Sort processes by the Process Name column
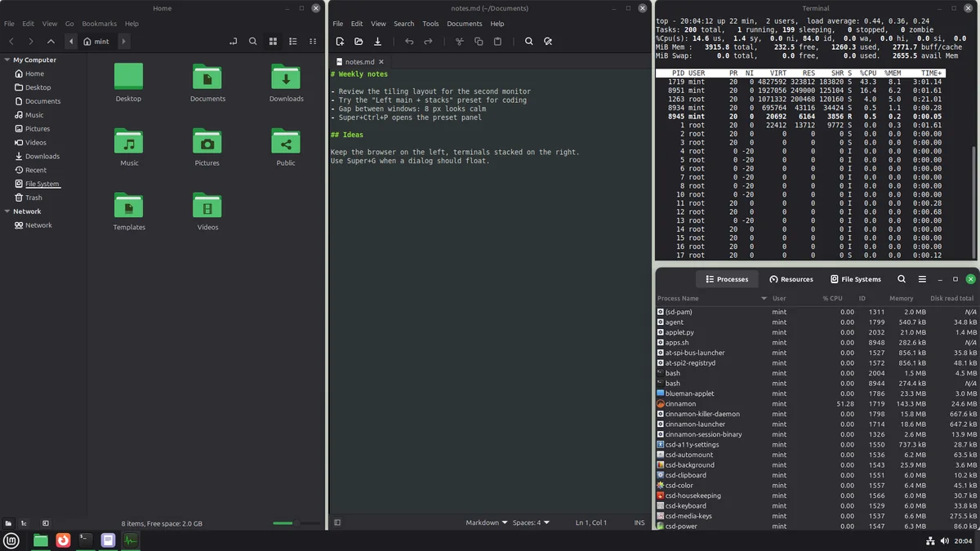This screenshot has width=980, height=551. coord(712,299)
